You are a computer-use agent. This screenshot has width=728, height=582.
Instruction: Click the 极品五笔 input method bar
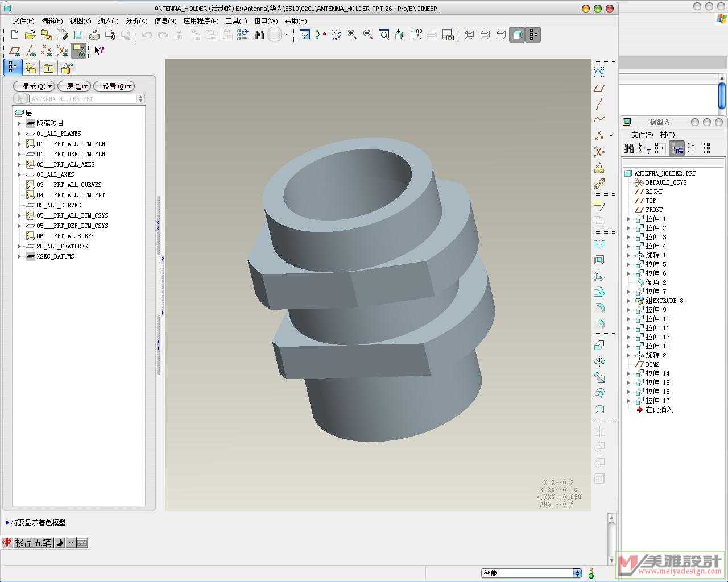pos(45,543)
